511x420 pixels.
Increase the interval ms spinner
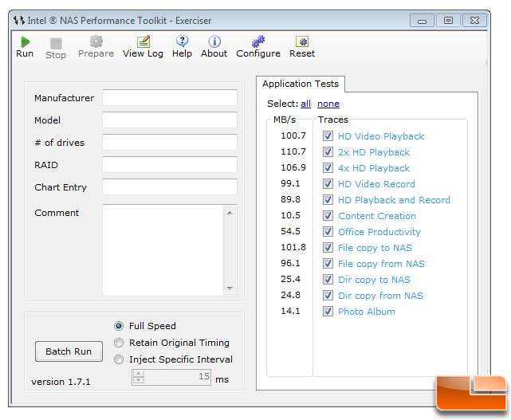click(x=139, y=374)
